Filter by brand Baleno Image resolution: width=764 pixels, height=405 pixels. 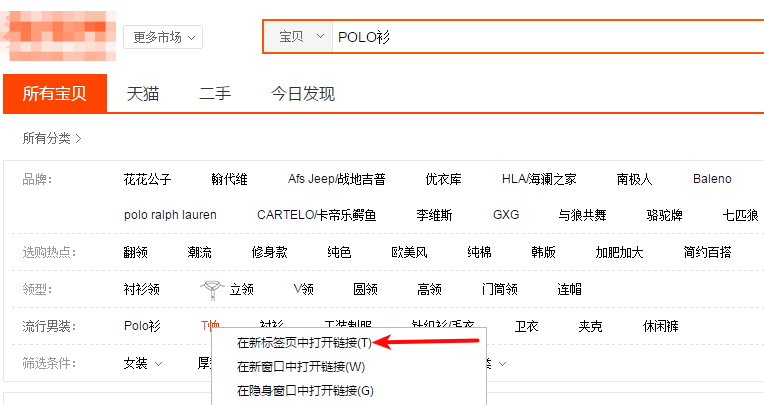pyautogui.click(x=712, y=179)
